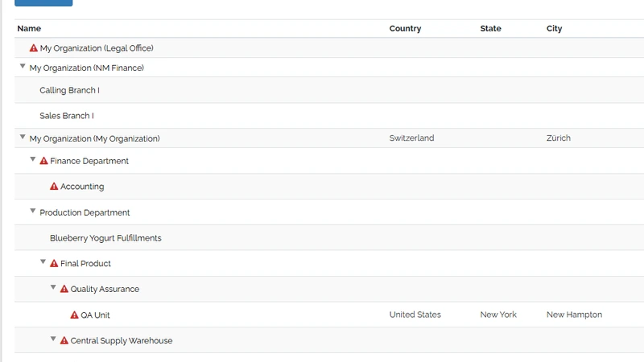Image resolution: width=644 pixels, height=362 pixels.
Task: Select the Sales Branch I row
Action: click(329, 116)
